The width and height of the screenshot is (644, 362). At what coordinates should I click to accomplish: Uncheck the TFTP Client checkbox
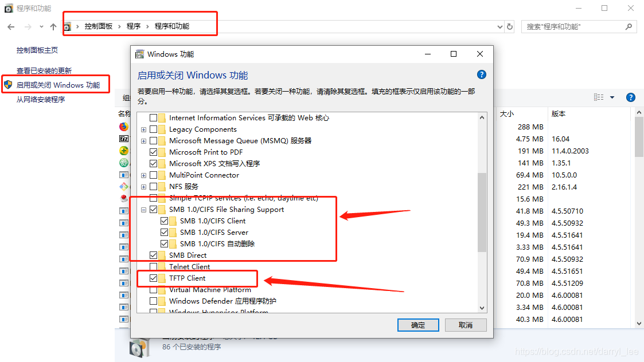coord(153,278)
